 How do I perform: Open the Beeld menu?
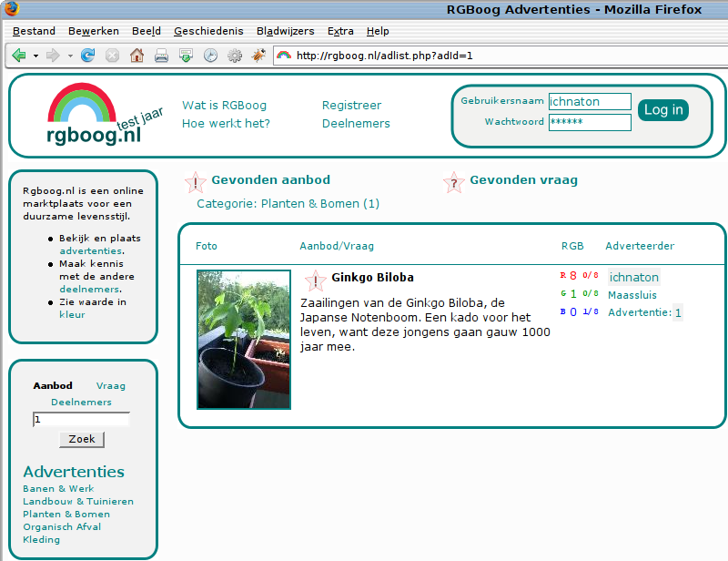click(x=147, y=31)
